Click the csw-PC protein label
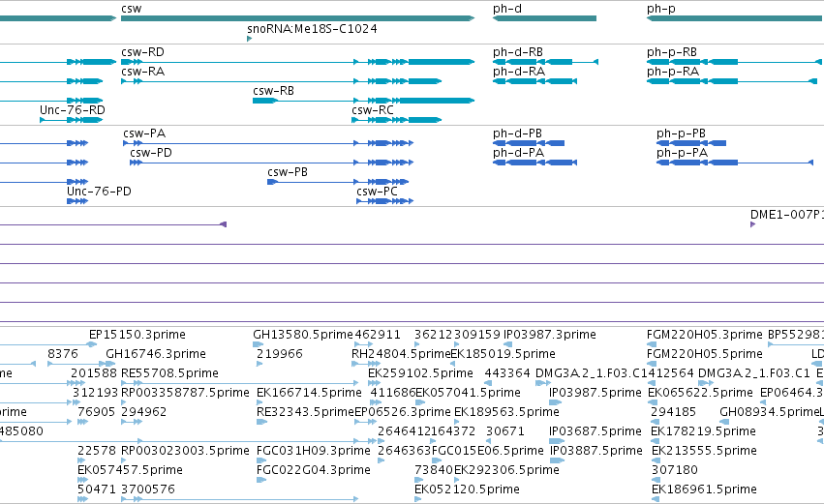 tap(377, 193)
